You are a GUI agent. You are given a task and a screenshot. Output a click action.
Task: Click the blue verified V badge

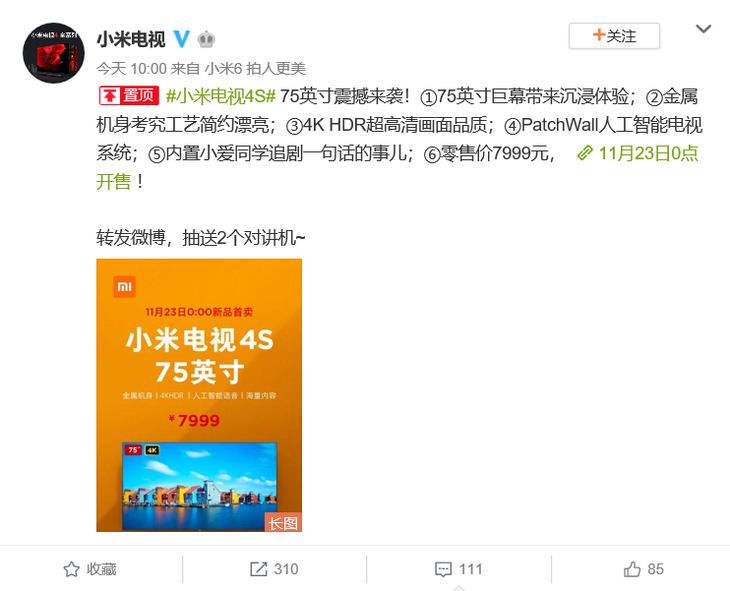coord(182,39)
